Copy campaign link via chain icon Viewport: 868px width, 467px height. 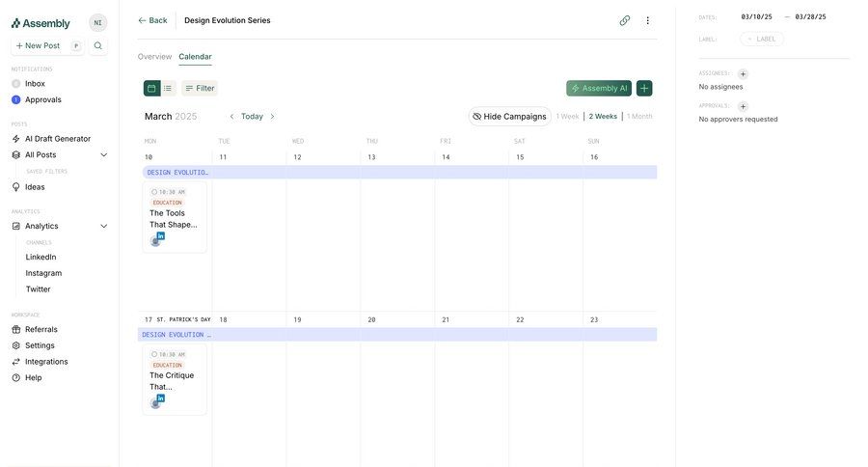coord(625,20)
